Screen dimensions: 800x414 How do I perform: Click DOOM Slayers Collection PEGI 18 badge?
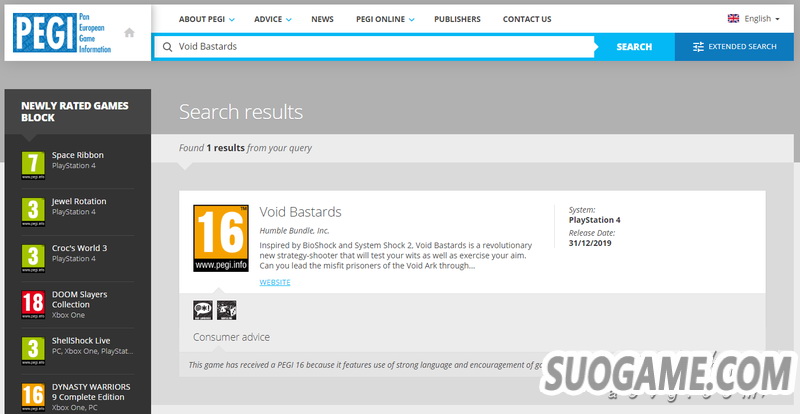(33, 305)
